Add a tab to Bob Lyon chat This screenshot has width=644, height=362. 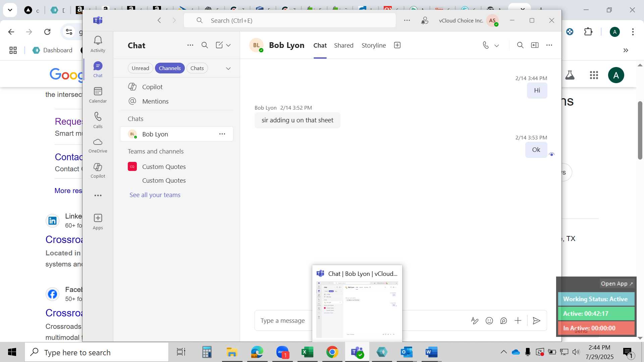(397, 45)
